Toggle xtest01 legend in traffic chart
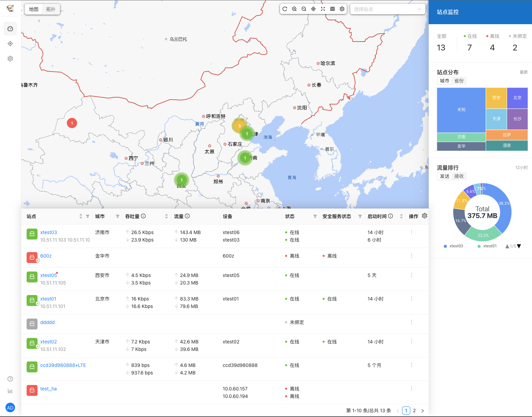This screenshot has width=532, height=417. [x=487, y=246]
